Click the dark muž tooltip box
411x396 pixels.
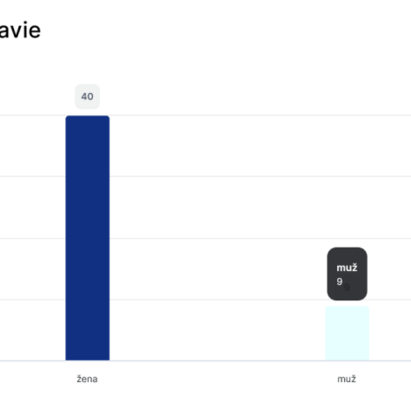click(347, 274)
